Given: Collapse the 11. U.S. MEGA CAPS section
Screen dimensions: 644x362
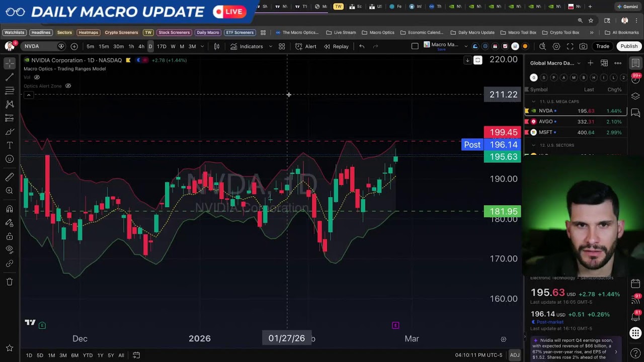Looking at the screenshot, I should [x=534, y=102].
